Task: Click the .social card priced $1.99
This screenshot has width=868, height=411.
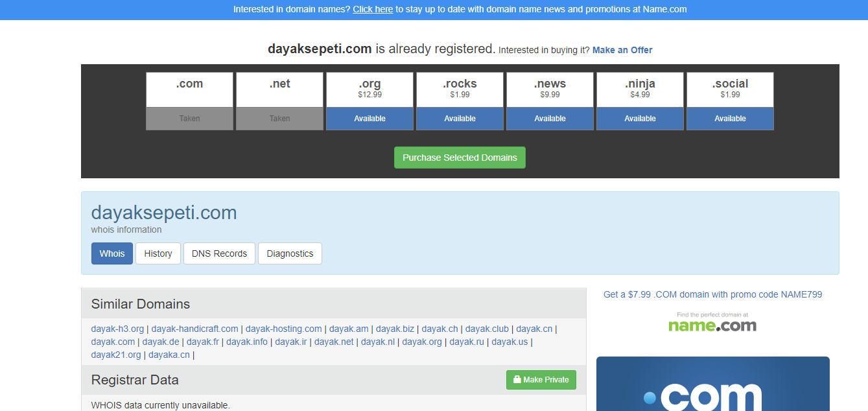Action: coord(730,90)
